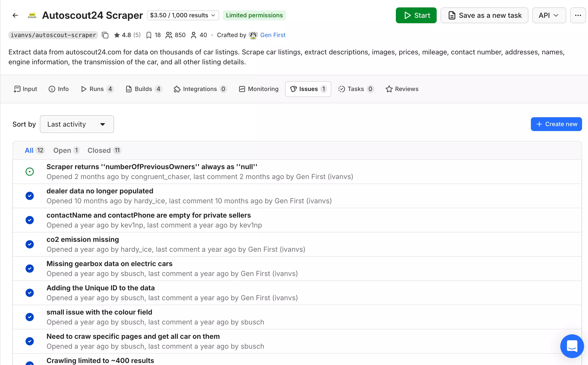
Task: Click the Autoscout24 logo thumbnail
Action: 32,15
